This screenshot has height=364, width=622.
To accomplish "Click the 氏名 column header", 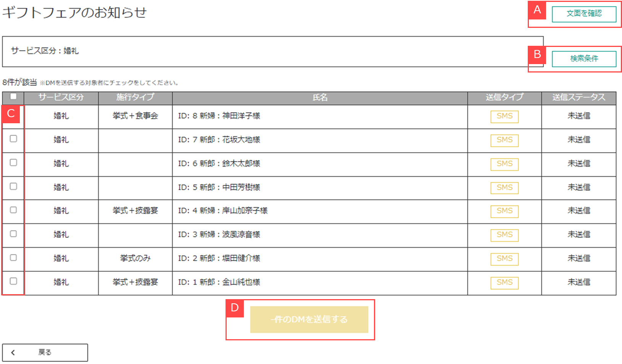I will tap(320, 98).
